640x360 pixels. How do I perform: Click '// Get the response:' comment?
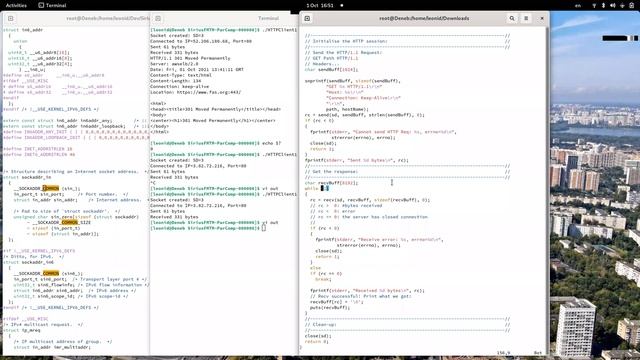point(331,171)
